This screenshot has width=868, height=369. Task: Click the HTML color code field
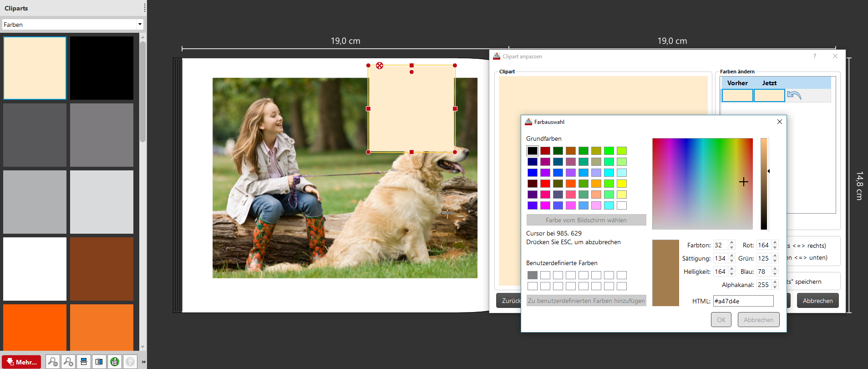743,301
